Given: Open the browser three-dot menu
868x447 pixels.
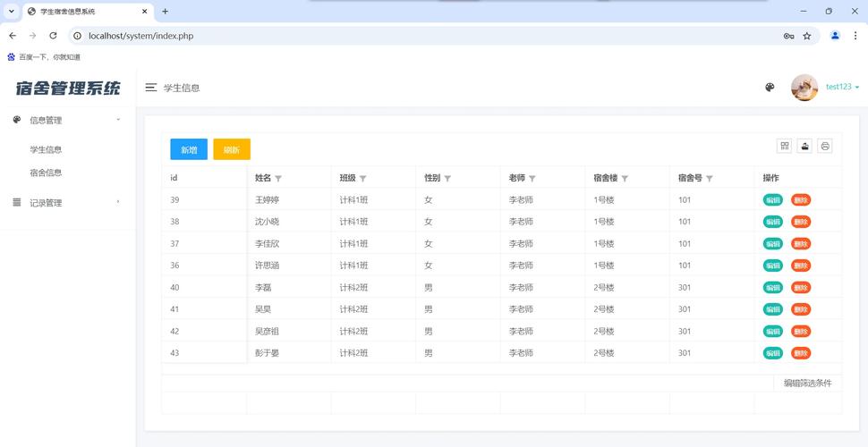Looking at the screenshot, I should [855, 36].
